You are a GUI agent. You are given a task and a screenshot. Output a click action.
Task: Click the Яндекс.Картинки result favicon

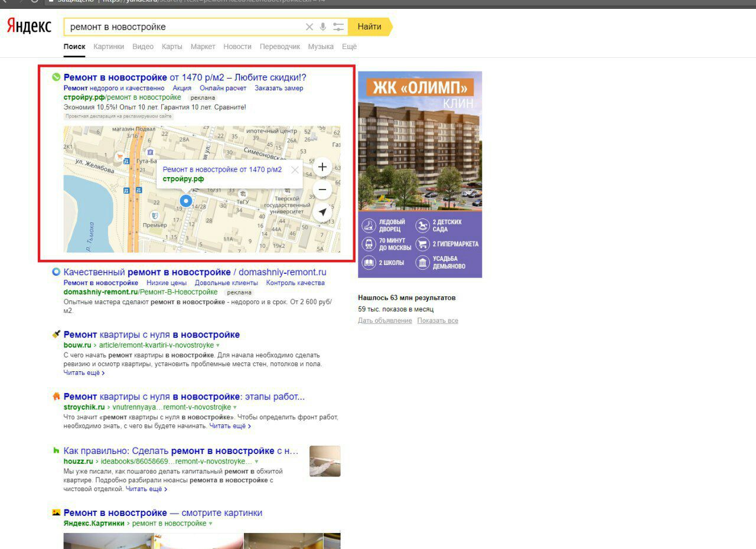[x=56, y=512]
